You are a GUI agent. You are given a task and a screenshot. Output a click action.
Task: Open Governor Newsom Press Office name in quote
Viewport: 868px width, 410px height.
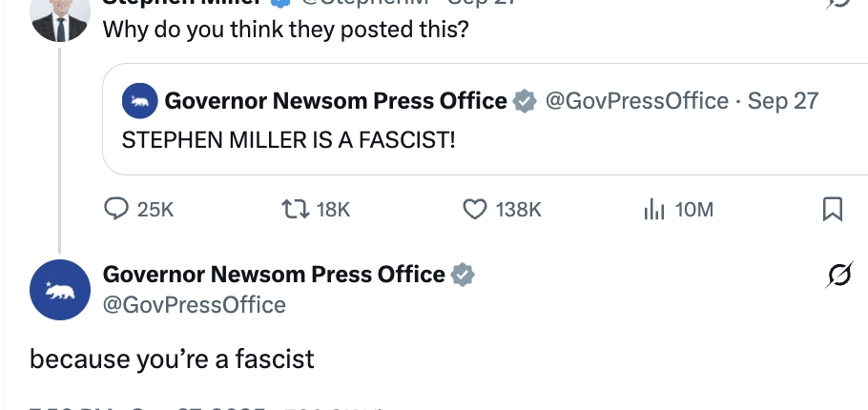[x=336, y=100]
